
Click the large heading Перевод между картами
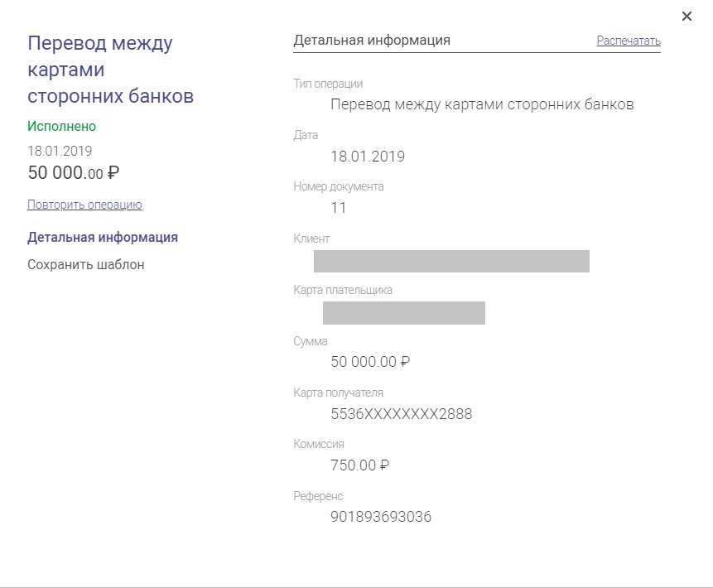[x=110, y=70]
